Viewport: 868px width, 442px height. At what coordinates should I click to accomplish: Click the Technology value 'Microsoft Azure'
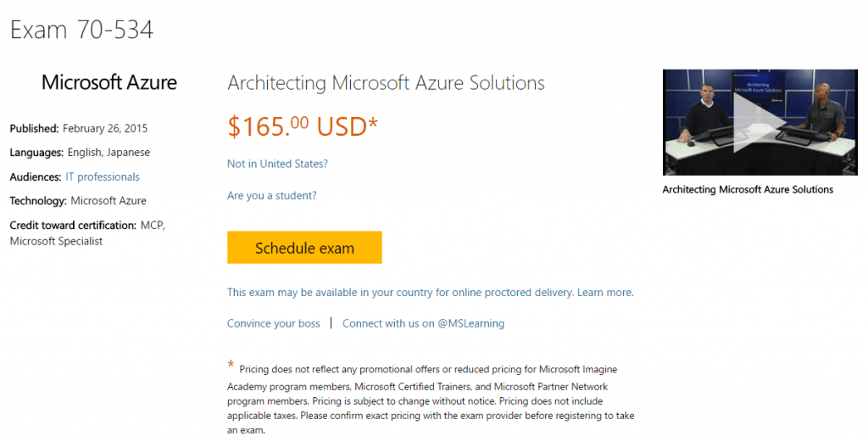point(108,201)
